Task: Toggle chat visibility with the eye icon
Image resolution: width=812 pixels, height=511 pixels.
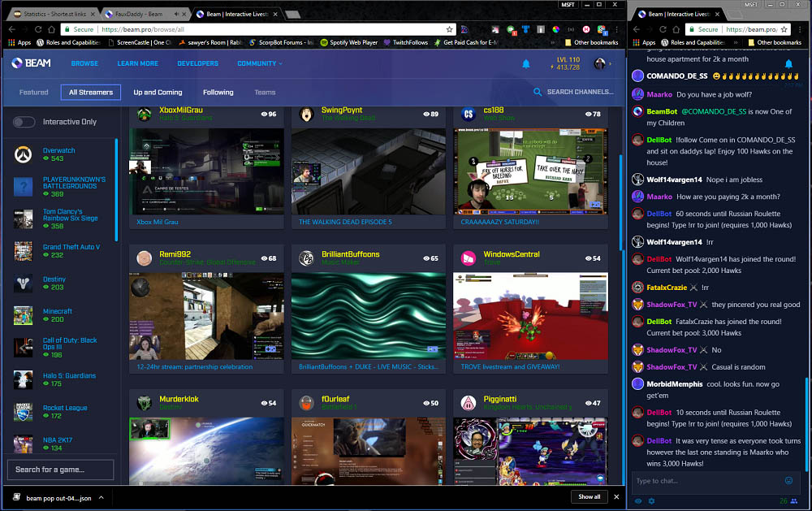Action: coord(637,500)
